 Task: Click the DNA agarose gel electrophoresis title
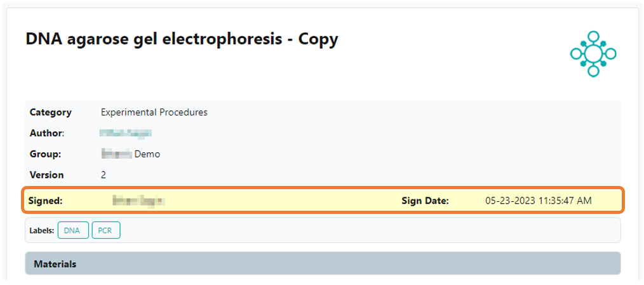[x=182, y=39]
